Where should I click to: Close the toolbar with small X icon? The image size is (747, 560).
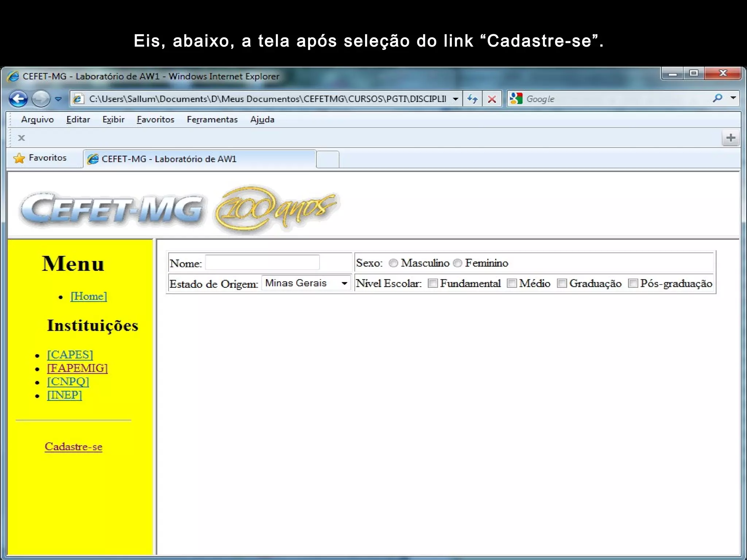click(22, 138)
